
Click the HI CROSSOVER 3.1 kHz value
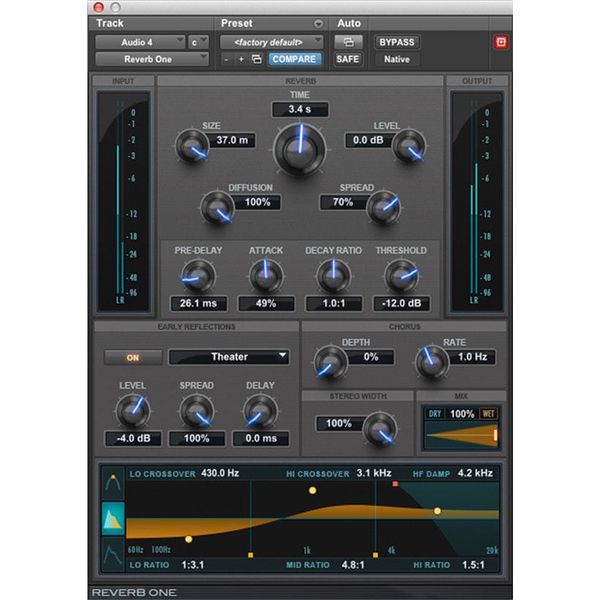pyautogui.click(x=374, y=473)
